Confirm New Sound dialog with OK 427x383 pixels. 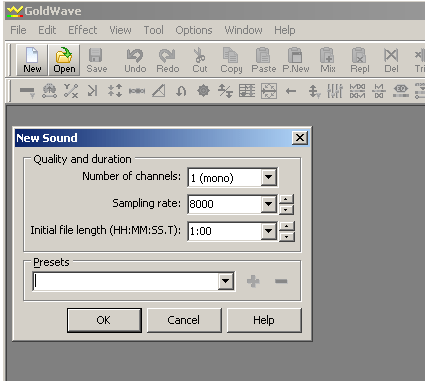[104, 320]
